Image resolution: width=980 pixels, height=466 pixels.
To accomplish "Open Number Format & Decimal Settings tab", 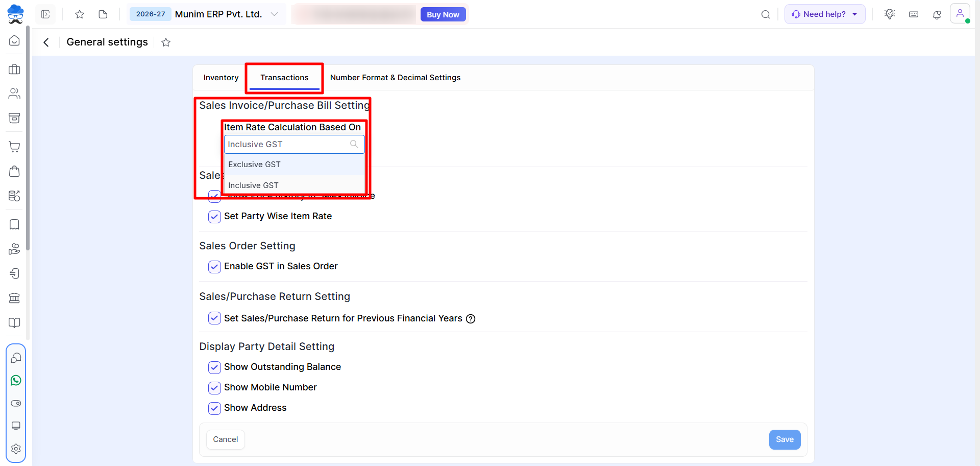I will point(395,78).
